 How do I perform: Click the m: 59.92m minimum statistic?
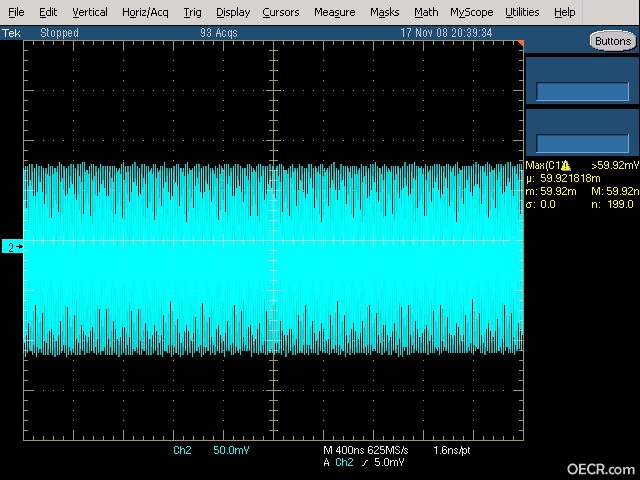pos(551,191)
